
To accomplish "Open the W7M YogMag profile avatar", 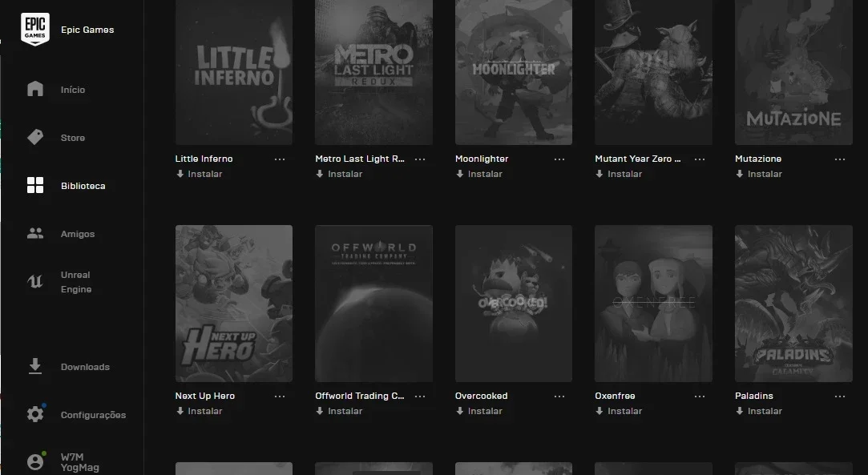I will click(x=35, y=461).
